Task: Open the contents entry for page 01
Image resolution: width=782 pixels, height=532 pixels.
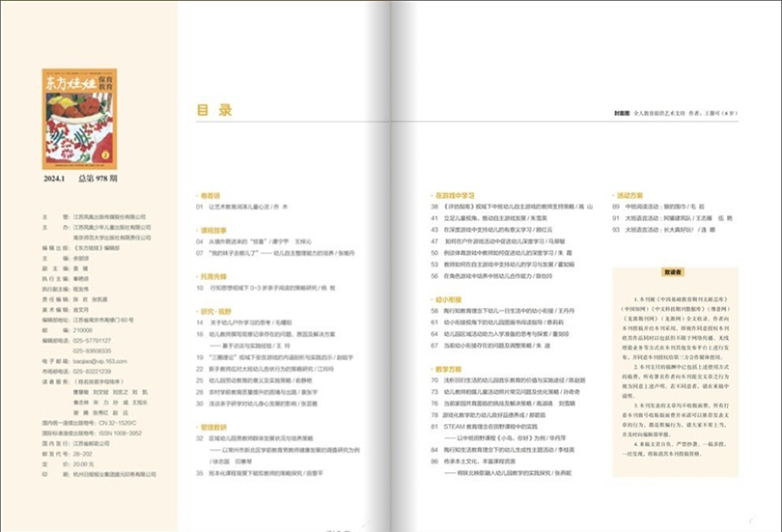Action: click(x=242, y=207)
